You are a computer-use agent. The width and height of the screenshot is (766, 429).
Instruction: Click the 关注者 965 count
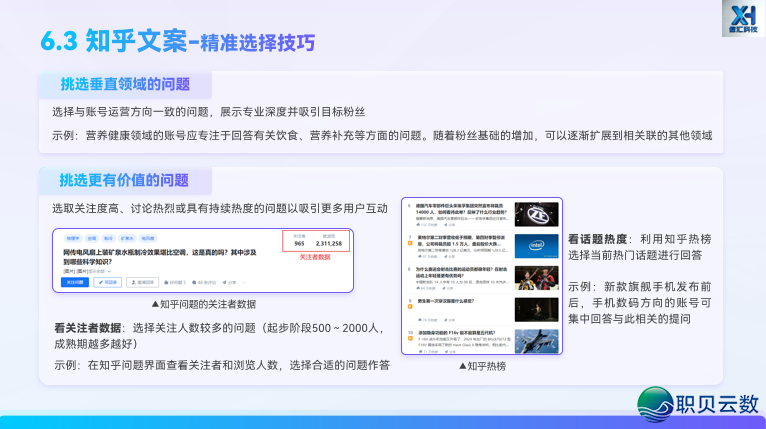point(299,240)
